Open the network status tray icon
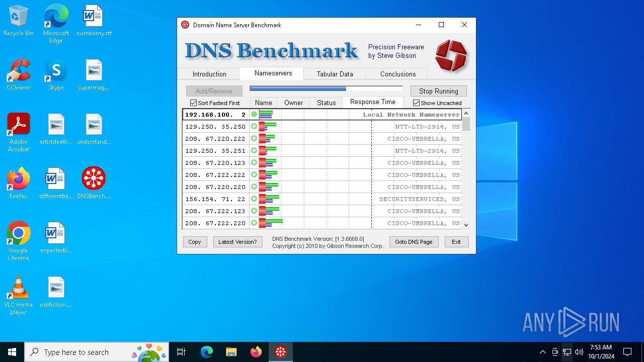Screen dimensions: 644x362 point(567,352)
